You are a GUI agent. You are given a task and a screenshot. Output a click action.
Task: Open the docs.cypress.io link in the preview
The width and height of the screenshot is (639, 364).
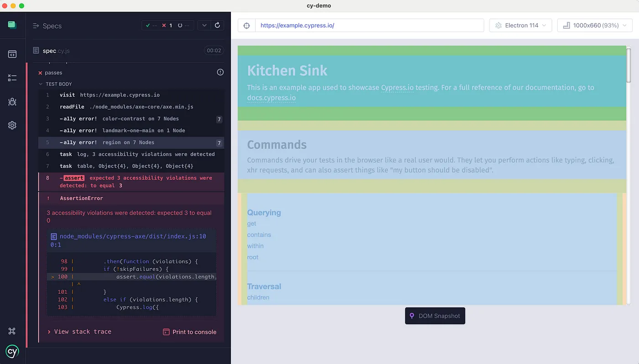[x=271, y=98]
